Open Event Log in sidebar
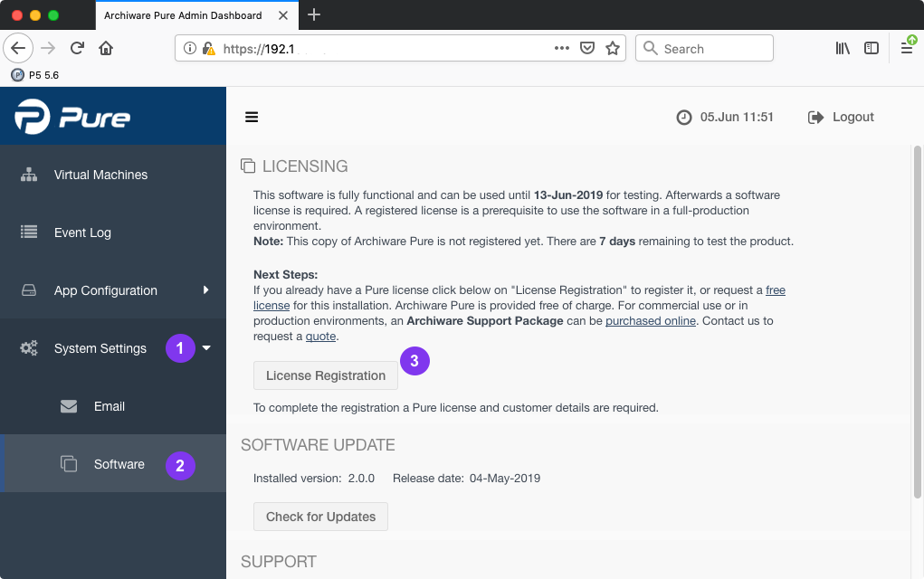Image resolution: width=924 pixels, height=579 pixels. (82, 233)
